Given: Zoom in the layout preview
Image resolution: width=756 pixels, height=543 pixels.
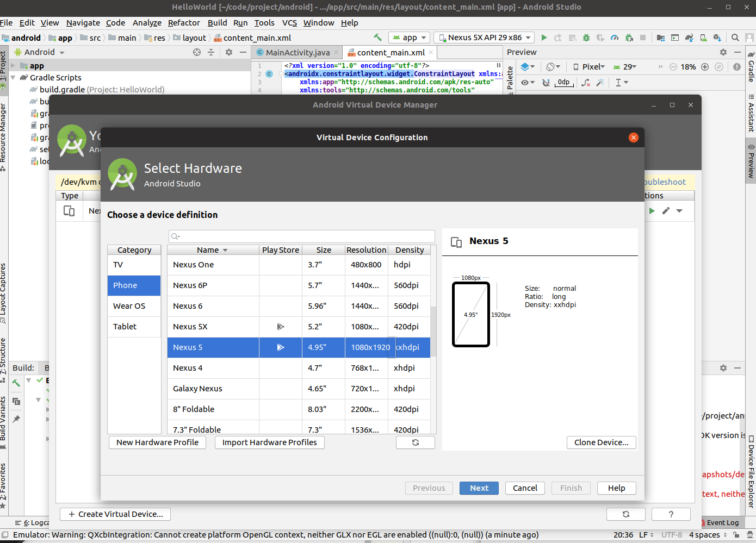Looking at the screenshot, I should [705, 67].
